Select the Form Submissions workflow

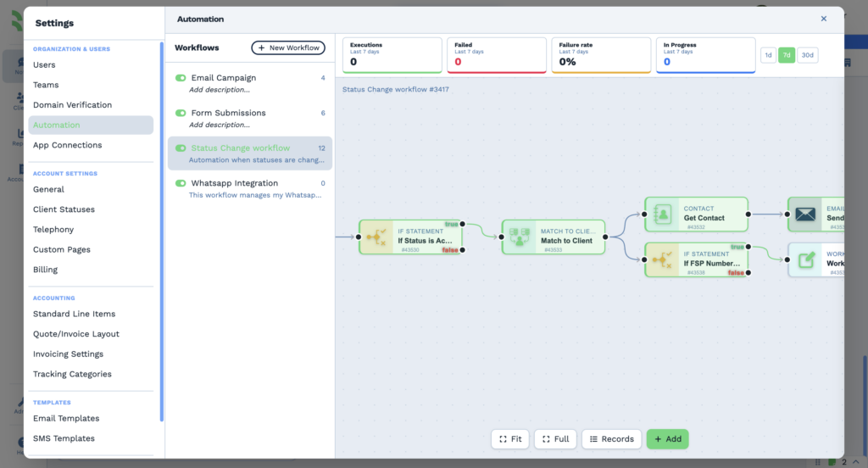coord(250,119)
